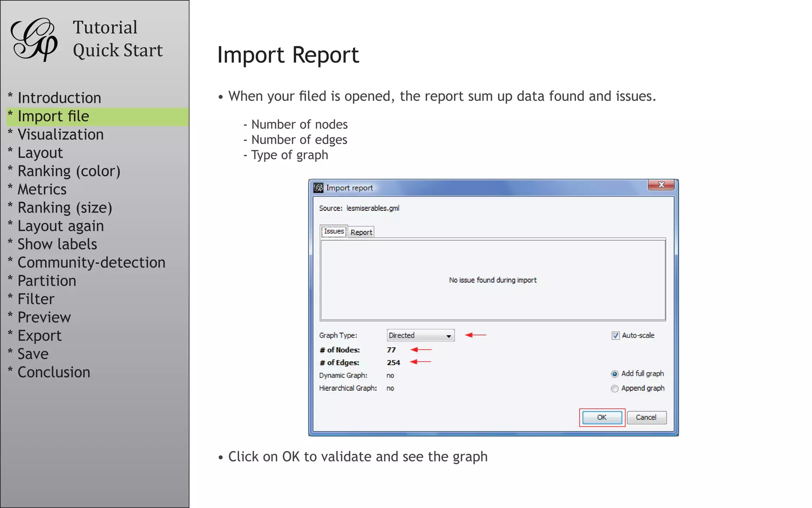Open the Ranking (color) section
The width and height of the screenshot is (812, 508).
[x=69, y=171]
